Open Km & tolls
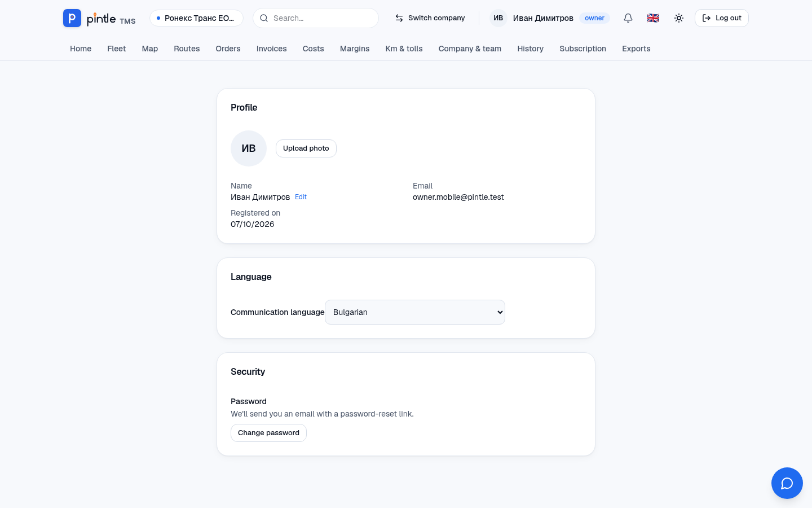Screen dimensions: 812x508 pos(404,49)
